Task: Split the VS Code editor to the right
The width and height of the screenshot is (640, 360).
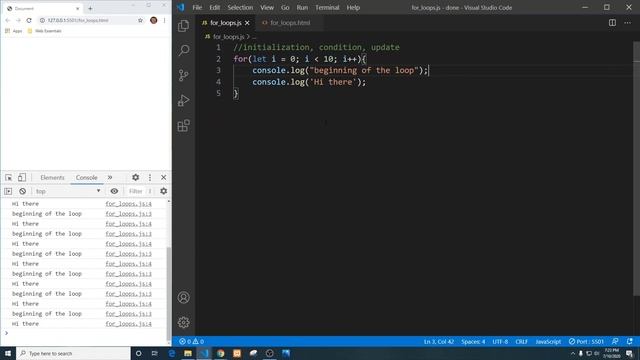Action: (x=612, y=23)
